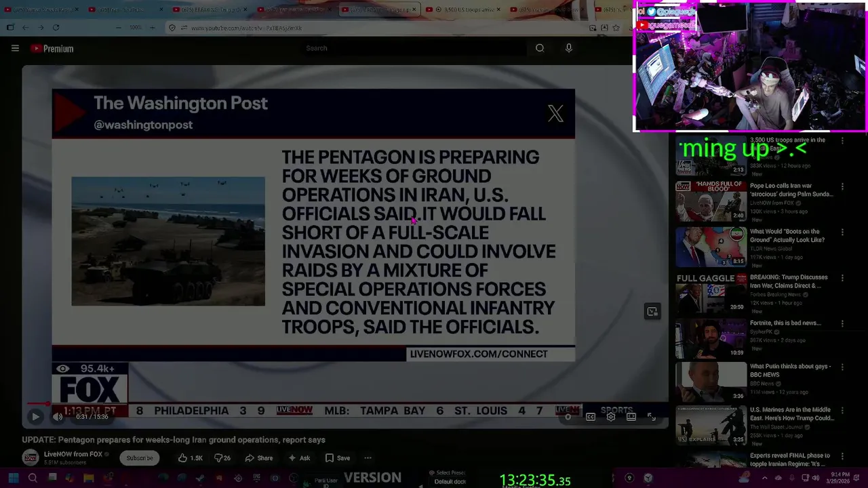The height and width of the screenshot is (488, 868).
Task: Click the video title about Pentagon ground operations
Action: coord(174,440)
